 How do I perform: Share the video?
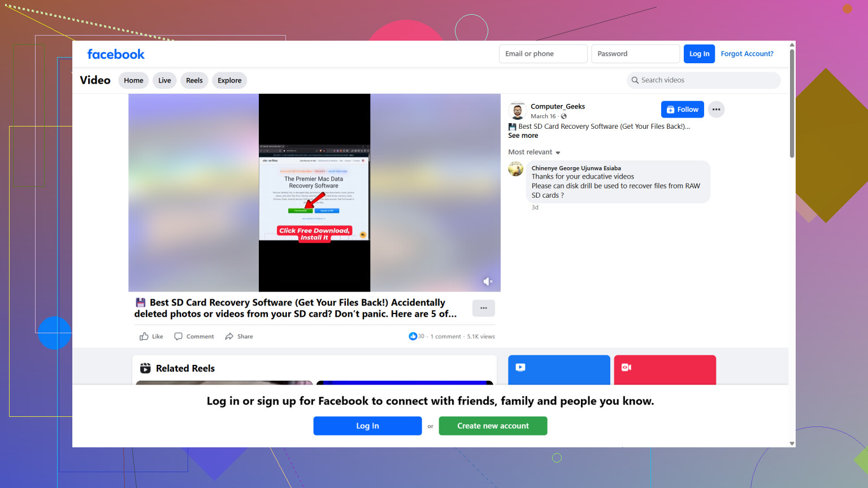pyautogui.click(x=239, y=337)
